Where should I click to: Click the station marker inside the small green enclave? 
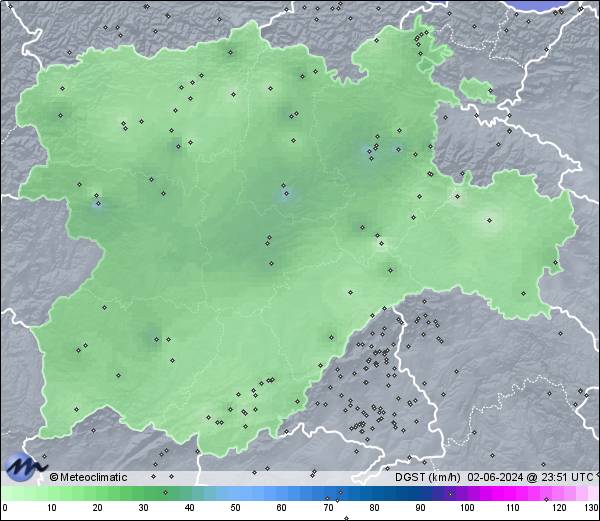491,91
